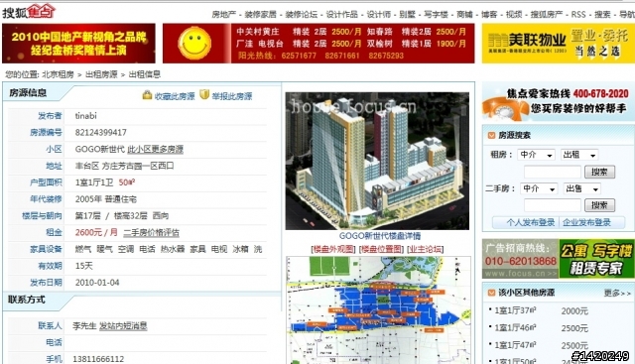Open 设计作品 in top navigation
Image resolution: width=635 pixels, height=364 pixels.
point(342,15)
